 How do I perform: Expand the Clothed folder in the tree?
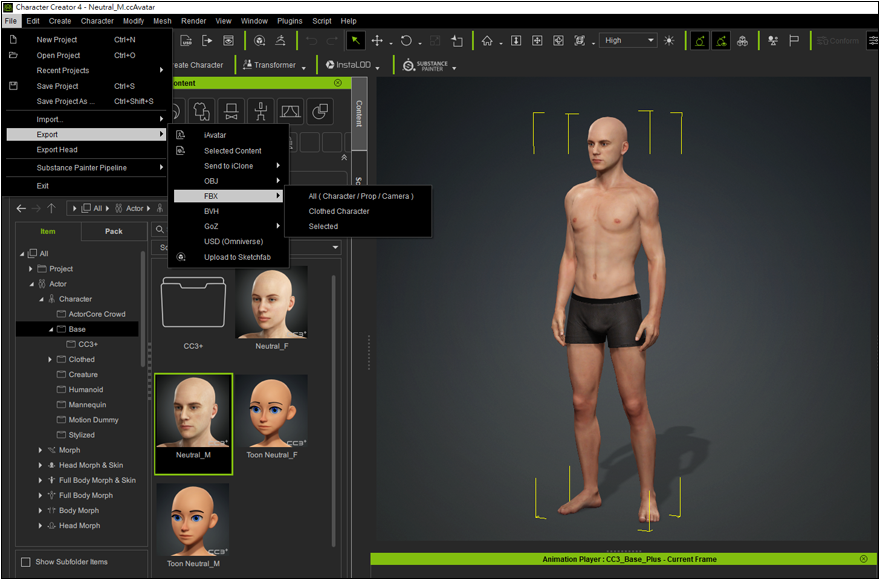tap(50, 359)
